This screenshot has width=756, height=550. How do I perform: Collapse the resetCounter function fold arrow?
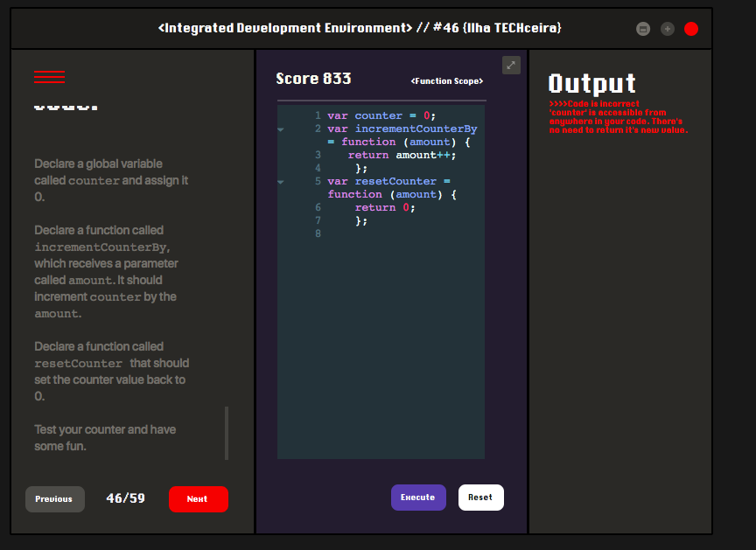coord(281,182)
